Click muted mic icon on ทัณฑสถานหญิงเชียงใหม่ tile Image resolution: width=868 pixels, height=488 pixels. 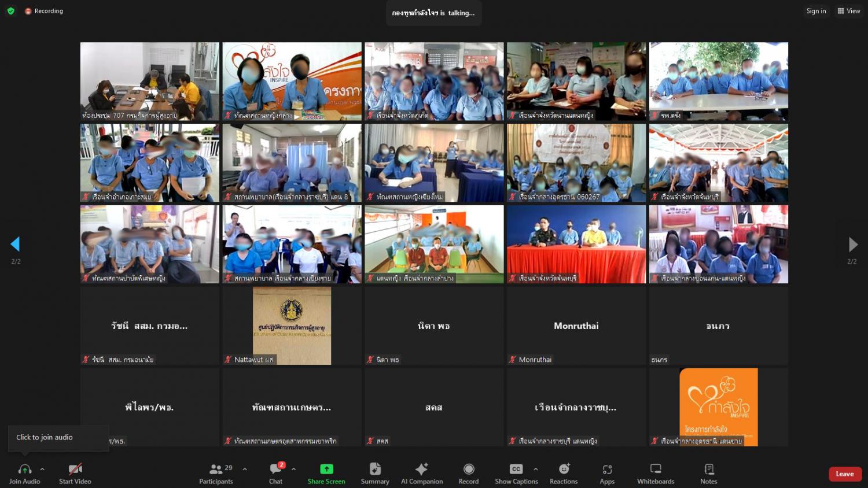[x=370, y=197]
